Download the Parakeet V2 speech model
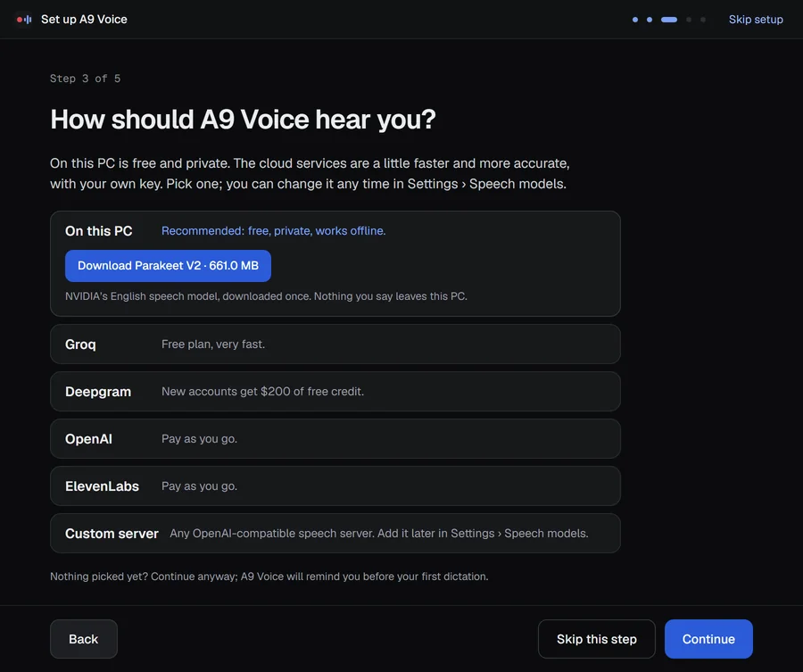Image resolution: width=803 pixels, height=672 pixels. point(168,266)
